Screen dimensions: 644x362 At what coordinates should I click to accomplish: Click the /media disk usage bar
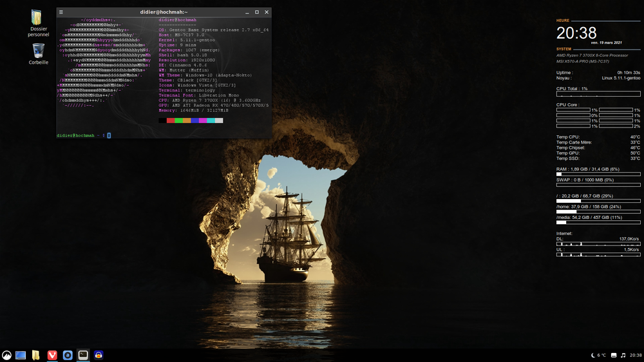point(598,222)
